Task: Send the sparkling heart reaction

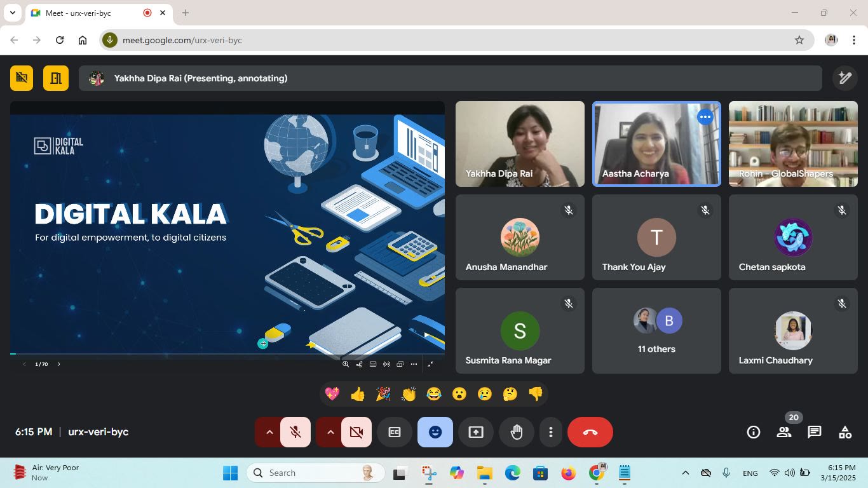Action: tap(332, 394)
